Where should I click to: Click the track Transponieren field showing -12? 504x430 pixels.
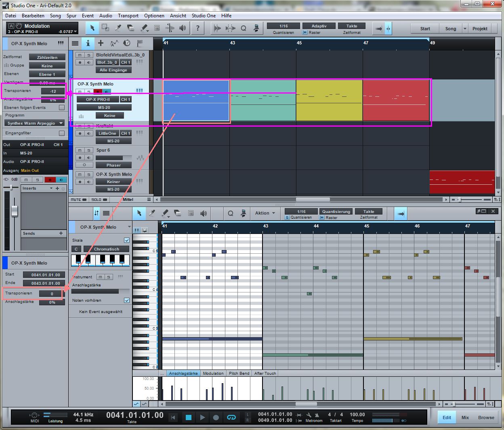53,91
